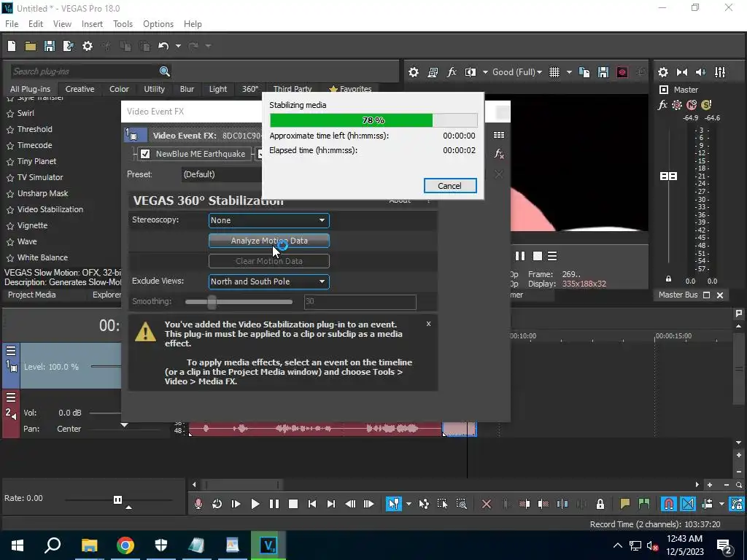The width and height of the screenshot is (747, 560).
Task: Click the Analyze Motion Data button
Action: pos(268,241)
